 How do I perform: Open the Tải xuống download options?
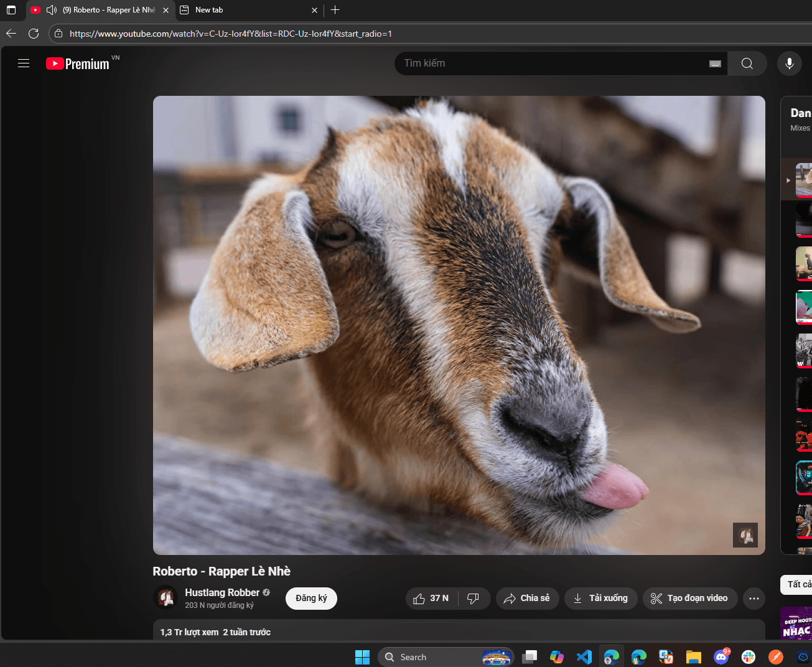[x=600, y=599]
